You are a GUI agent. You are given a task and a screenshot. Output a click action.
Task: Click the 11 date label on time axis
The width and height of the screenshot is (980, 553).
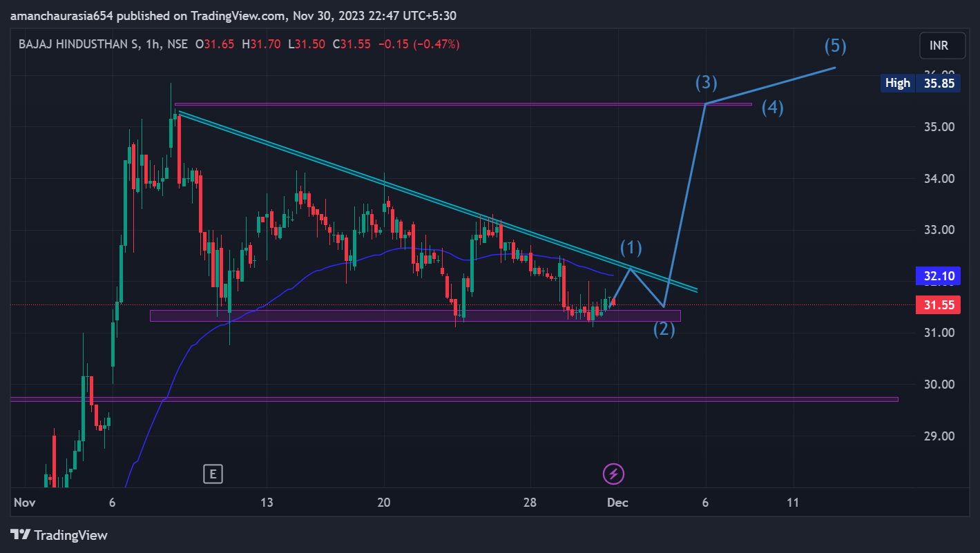pos(793,503)
